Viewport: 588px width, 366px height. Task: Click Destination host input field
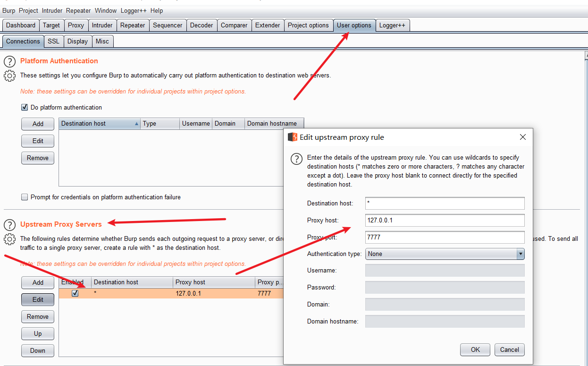tap(445, 203)
